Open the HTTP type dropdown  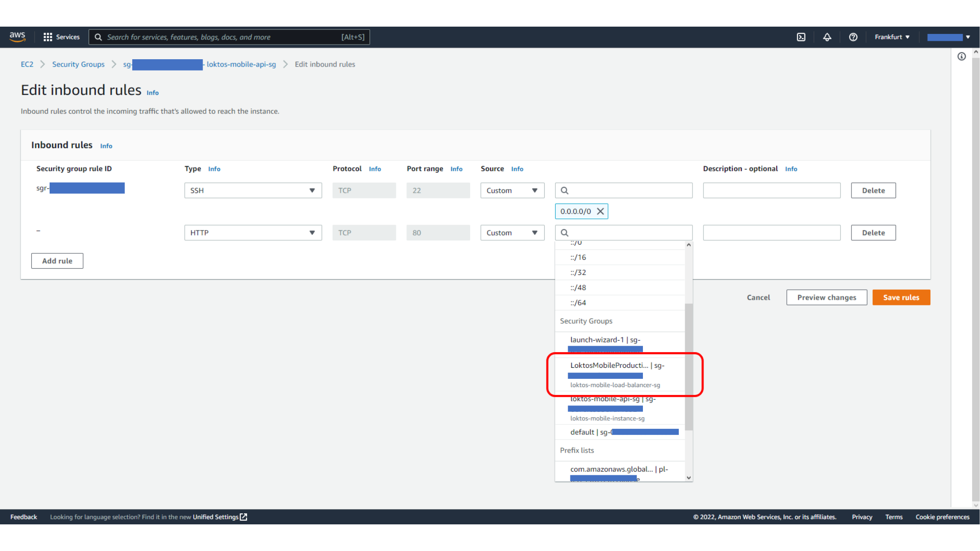[x=253, y=233]
